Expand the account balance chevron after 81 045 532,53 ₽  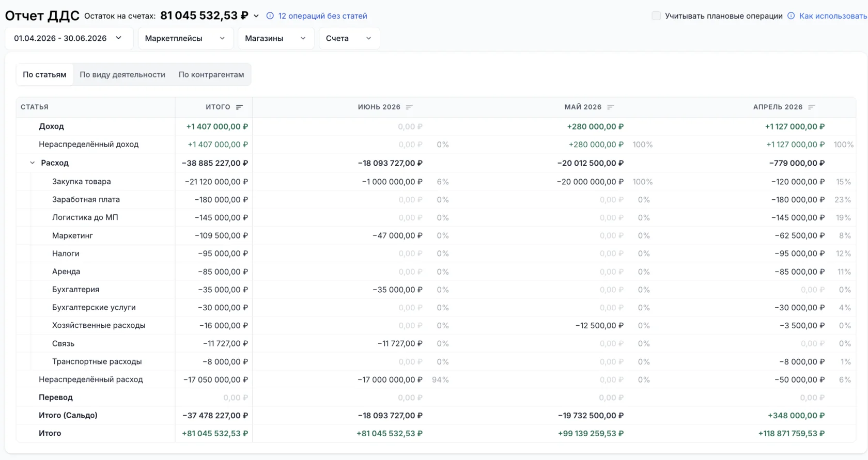click(256, 16)
